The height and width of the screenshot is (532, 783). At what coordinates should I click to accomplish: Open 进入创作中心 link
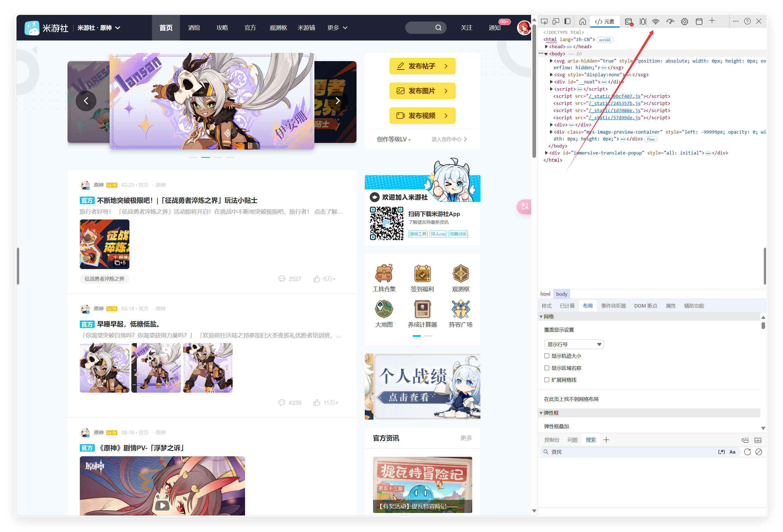[x=449, y=139]
